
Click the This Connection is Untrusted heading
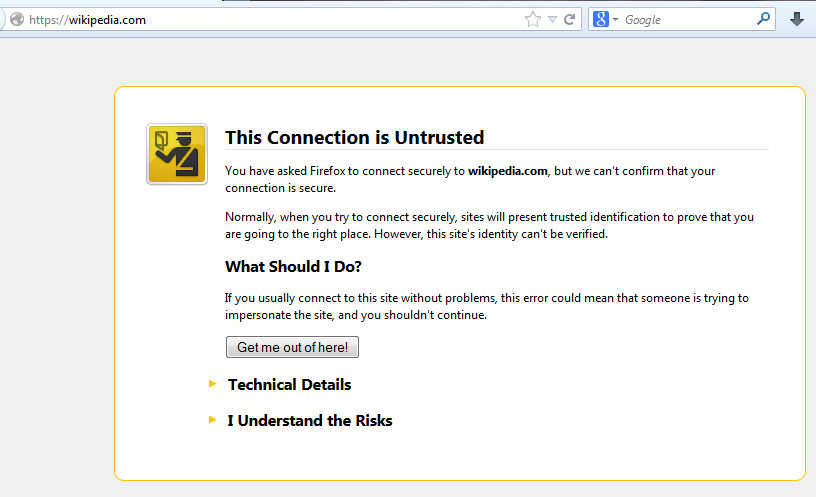click(x=354, y=137)
